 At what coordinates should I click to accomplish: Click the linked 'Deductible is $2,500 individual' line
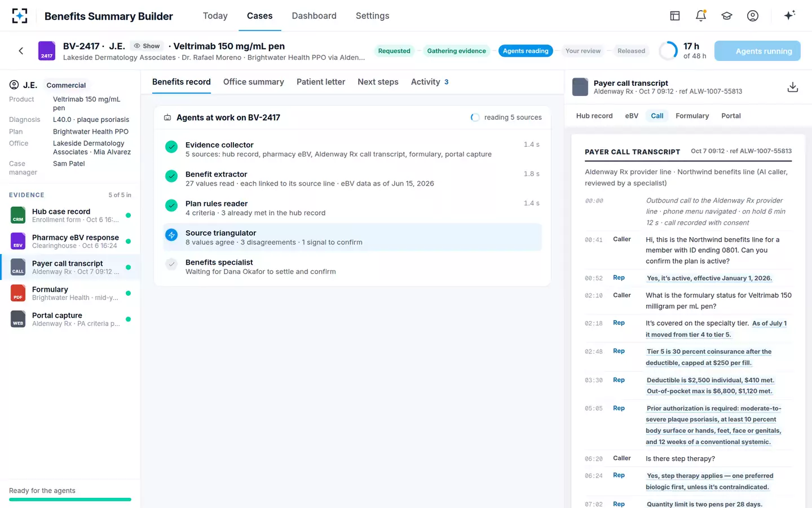[x=710, y=386]
